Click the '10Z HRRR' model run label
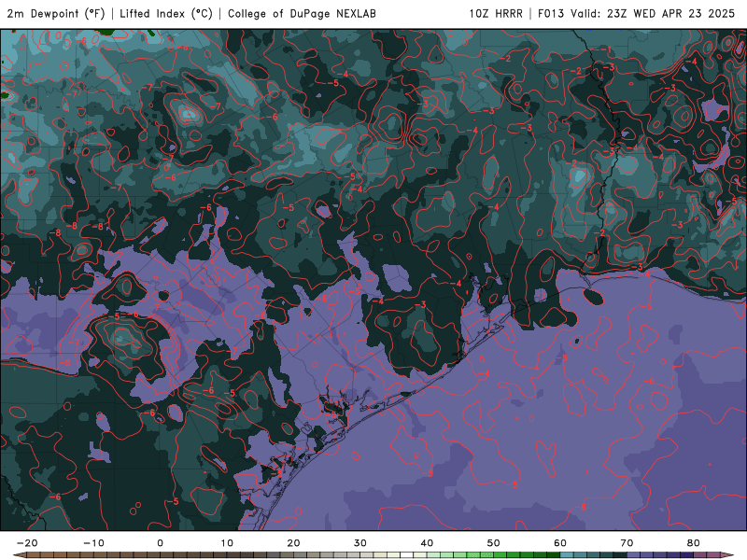This screenshot has width=747, height=560. [x=496, y=13]
